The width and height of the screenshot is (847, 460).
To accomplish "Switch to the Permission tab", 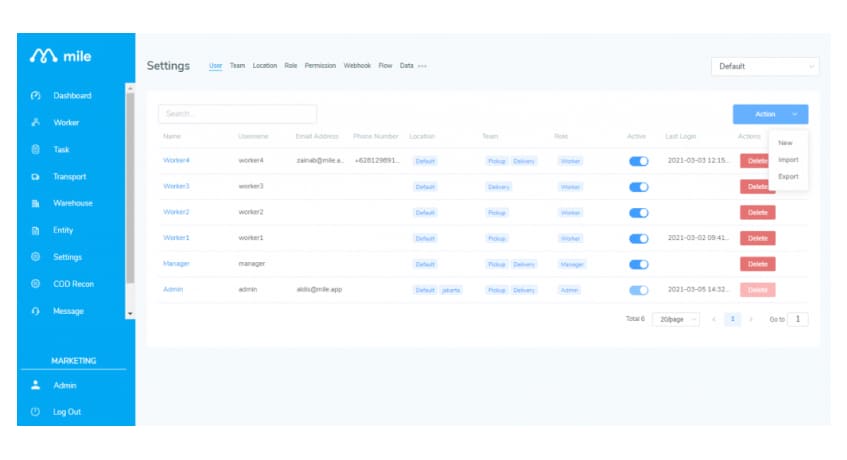I will coord(320,66).
